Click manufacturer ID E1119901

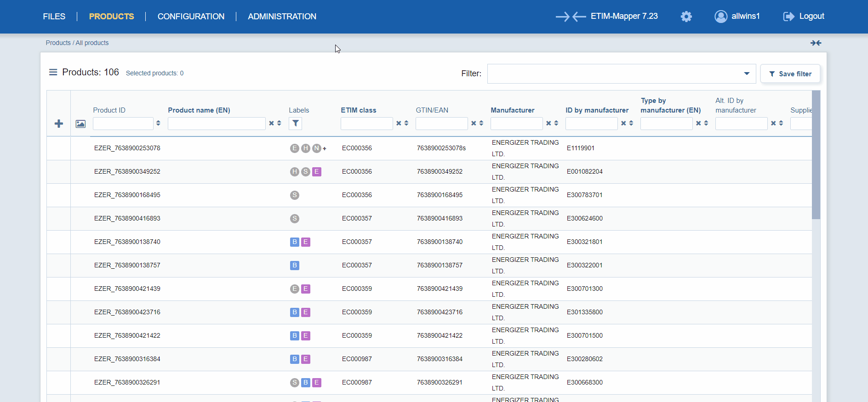pyautogui.click(x=581, y=148)
